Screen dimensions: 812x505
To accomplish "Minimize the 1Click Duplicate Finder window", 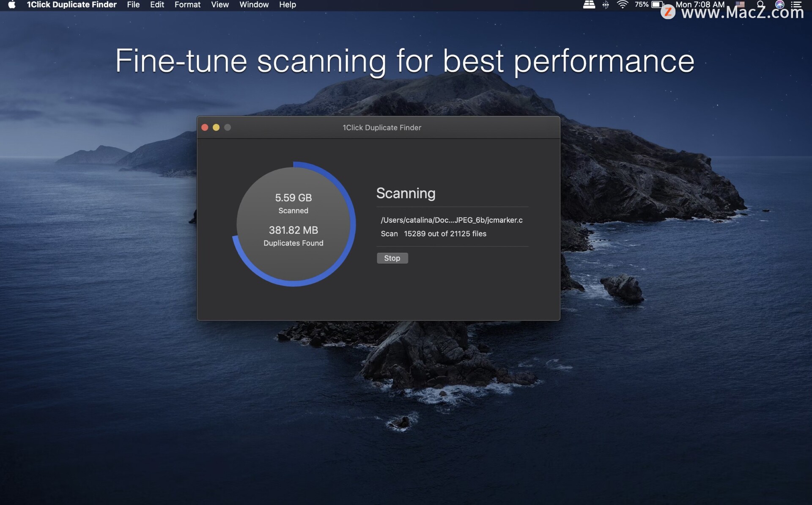I will (216, 127).
